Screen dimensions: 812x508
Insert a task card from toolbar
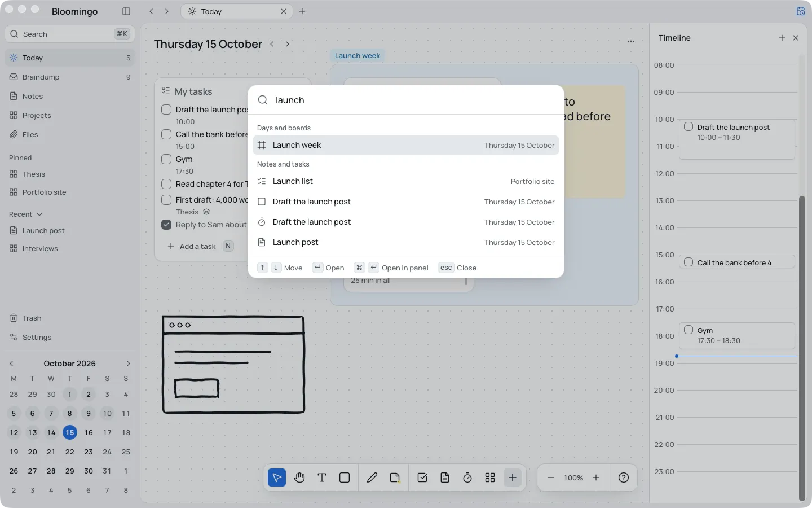[x=422, y=478]
